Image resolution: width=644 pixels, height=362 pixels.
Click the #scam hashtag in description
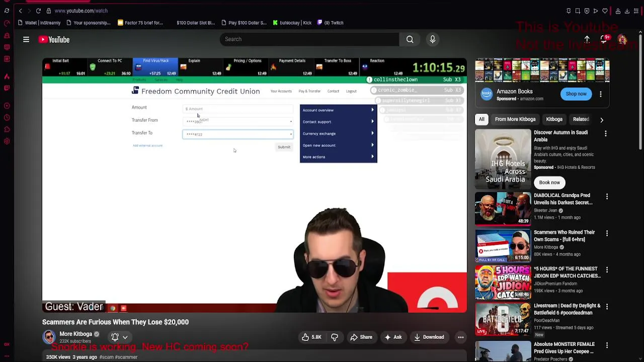click(107, 357)
